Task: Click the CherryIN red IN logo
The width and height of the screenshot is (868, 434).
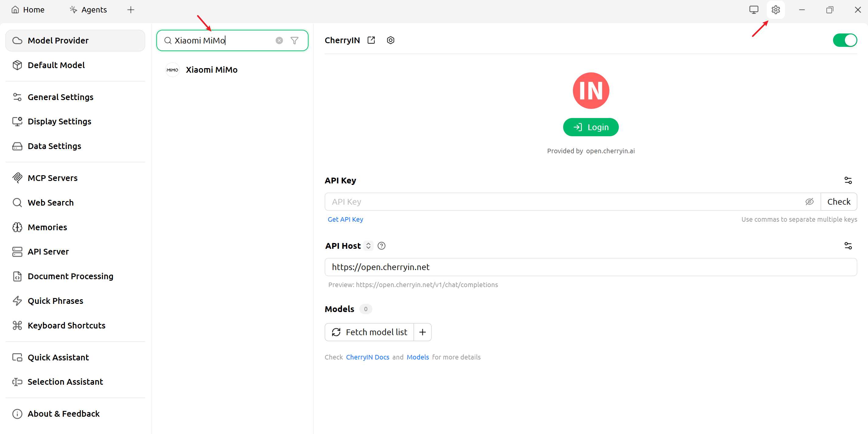Action: pos(591,91)
